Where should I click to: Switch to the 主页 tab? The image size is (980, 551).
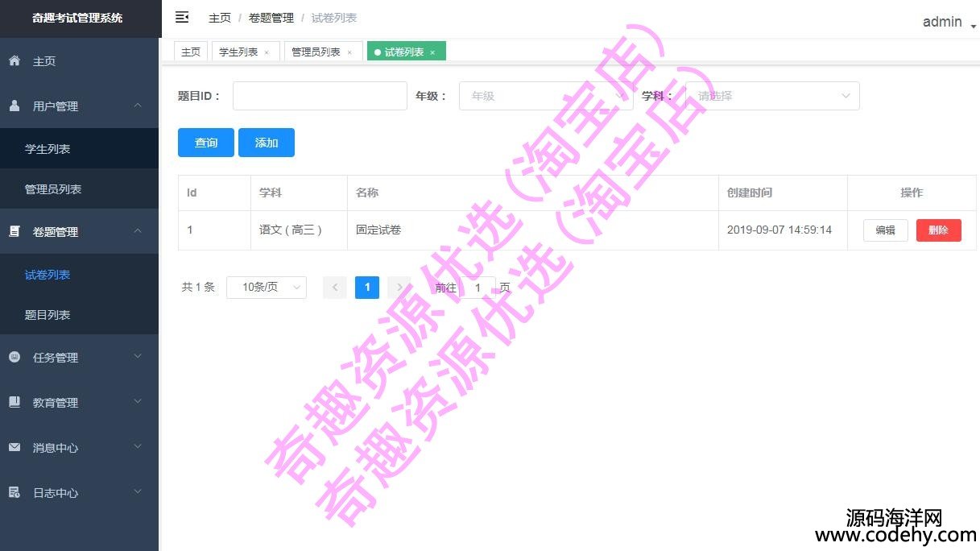[x=191, y=52]
